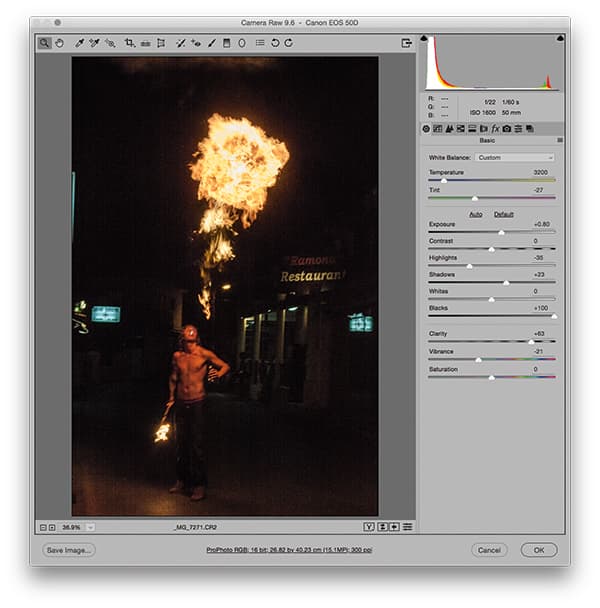
Task: Open the Basic panel flyout menu
Action: point(560,140)
